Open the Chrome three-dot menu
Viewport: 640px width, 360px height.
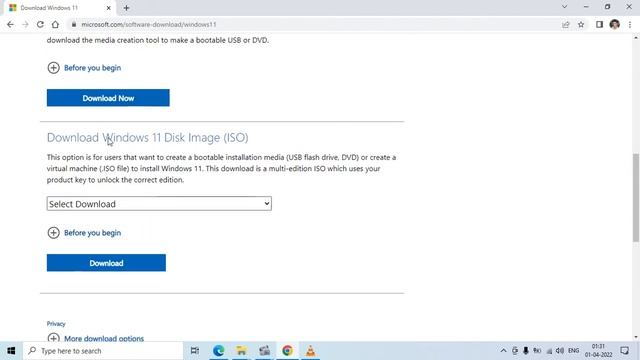[x=630, y=24]
